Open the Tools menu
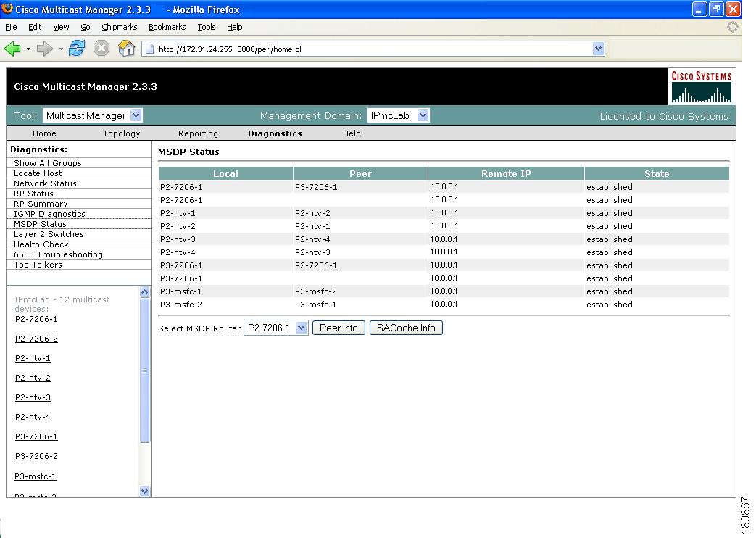Screen dimensions: 756x538 click(207, 27)
